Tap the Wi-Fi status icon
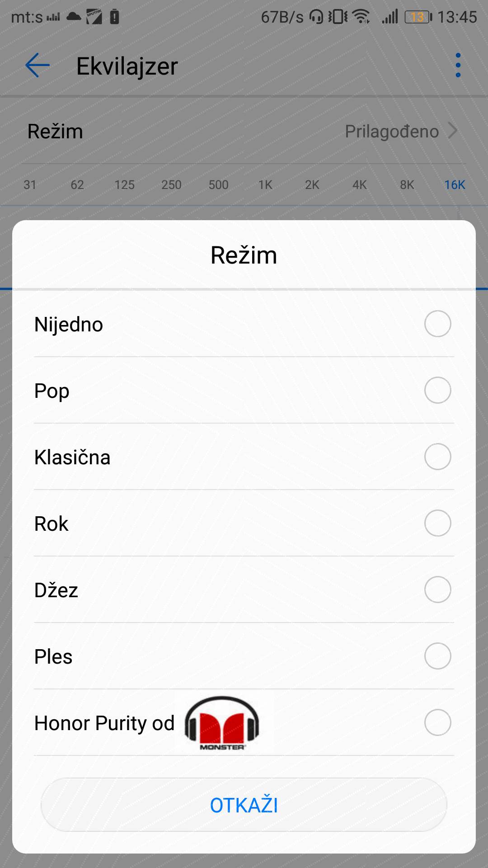Viewport: 488px width, 868px height. [x=361, y=17]
